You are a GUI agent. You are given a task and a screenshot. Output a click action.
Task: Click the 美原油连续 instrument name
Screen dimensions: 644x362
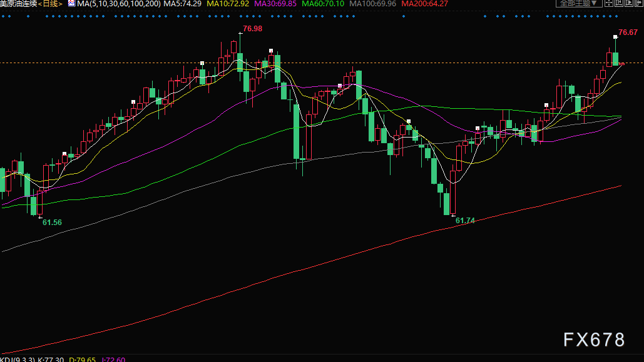[x=19, y=3]
